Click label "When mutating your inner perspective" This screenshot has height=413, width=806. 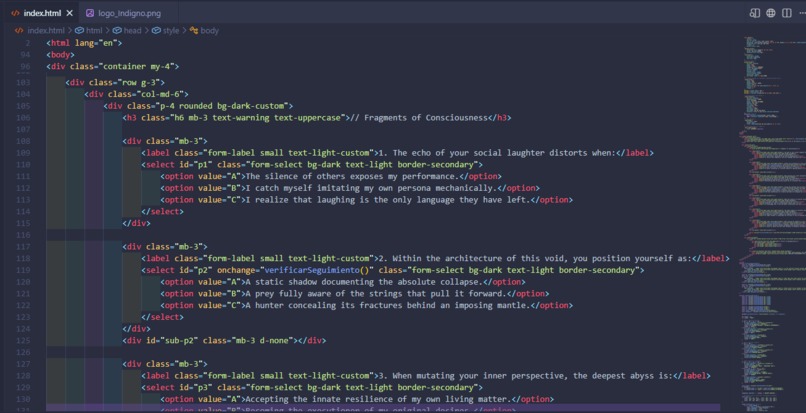point(525,376)
